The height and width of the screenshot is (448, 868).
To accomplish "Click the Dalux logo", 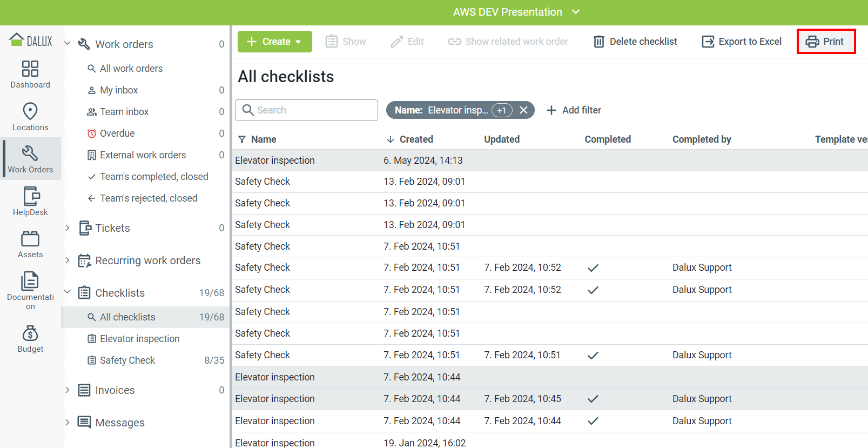I will coord(31,41).
